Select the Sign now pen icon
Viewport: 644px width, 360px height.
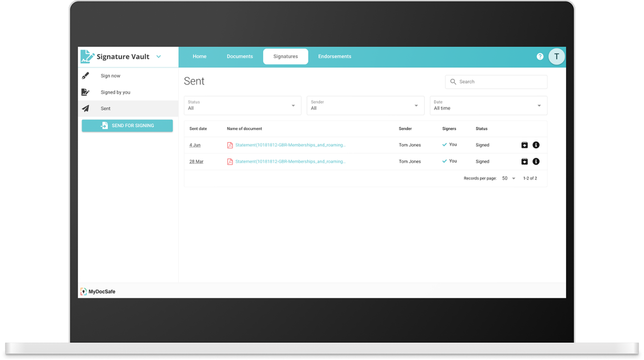tap(86, 75)
